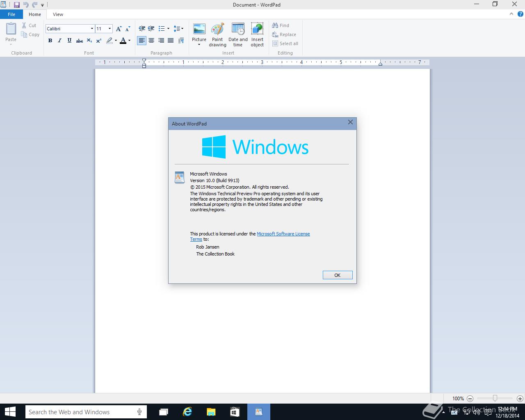Toggle Underline formatting
Screen dimensions: 525x420
point(69,40)
